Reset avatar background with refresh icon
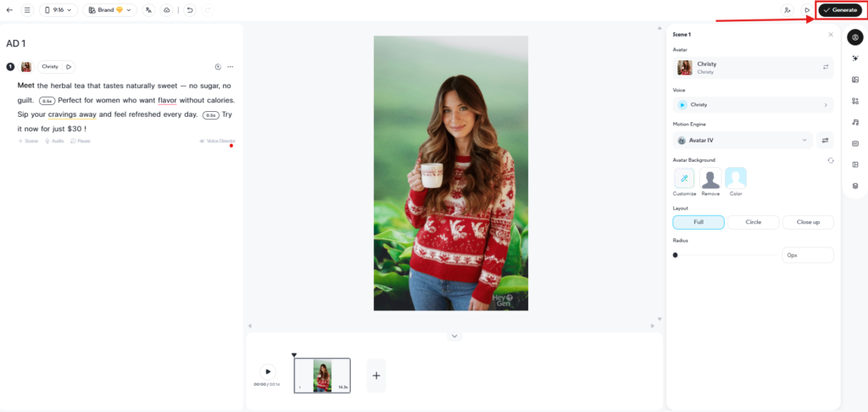 click(831, 160)
